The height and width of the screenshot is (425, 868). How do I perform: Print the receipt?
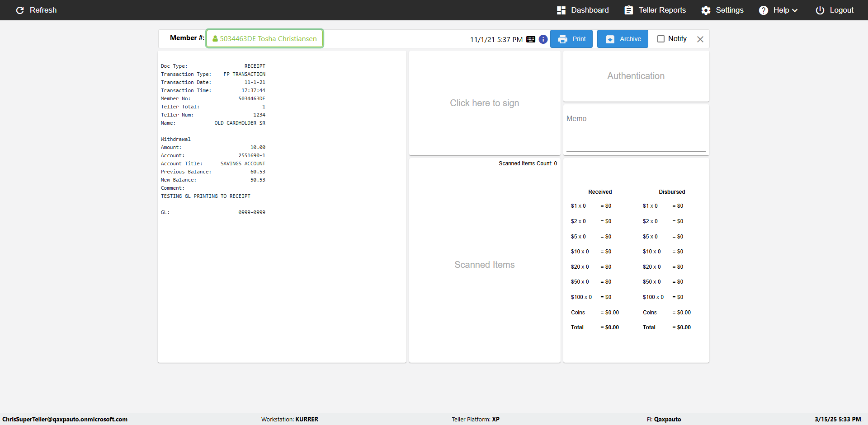click(571, 39)
